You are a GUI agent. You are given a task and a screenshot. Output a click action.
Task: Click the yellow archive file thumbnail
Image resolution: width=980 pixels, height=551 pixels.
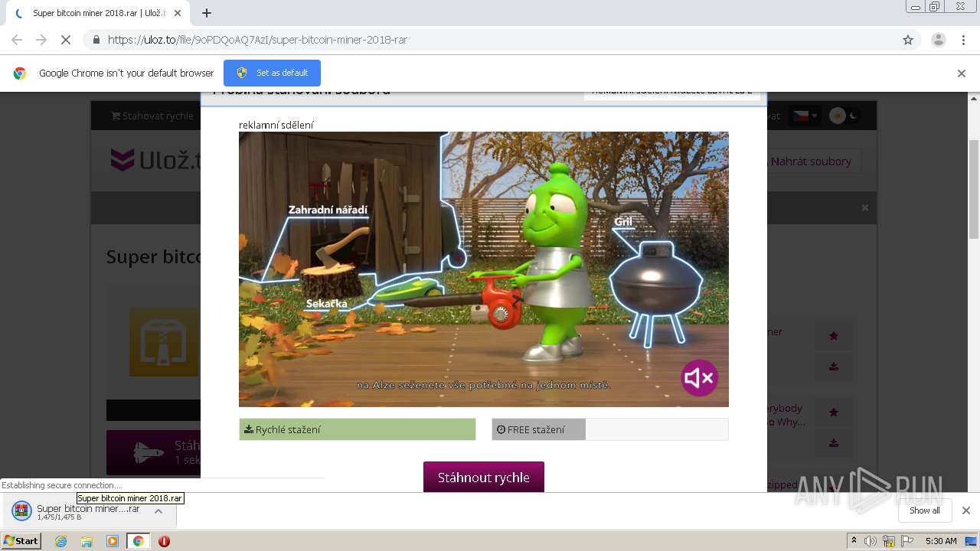pyautogui.click(x=164, y=342)
